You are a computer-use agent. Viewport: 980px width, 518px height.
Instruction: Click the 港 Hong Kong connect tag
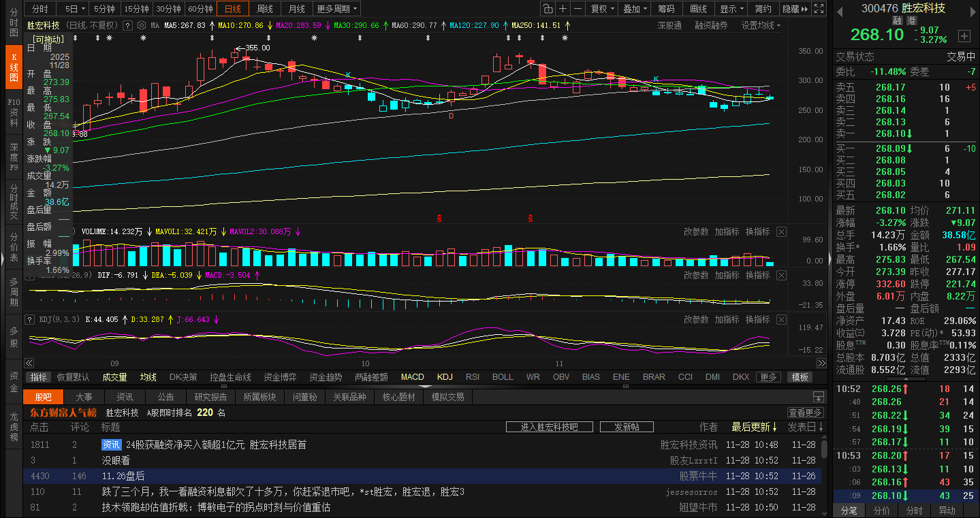pyautogui.click(x=911, y=20)
